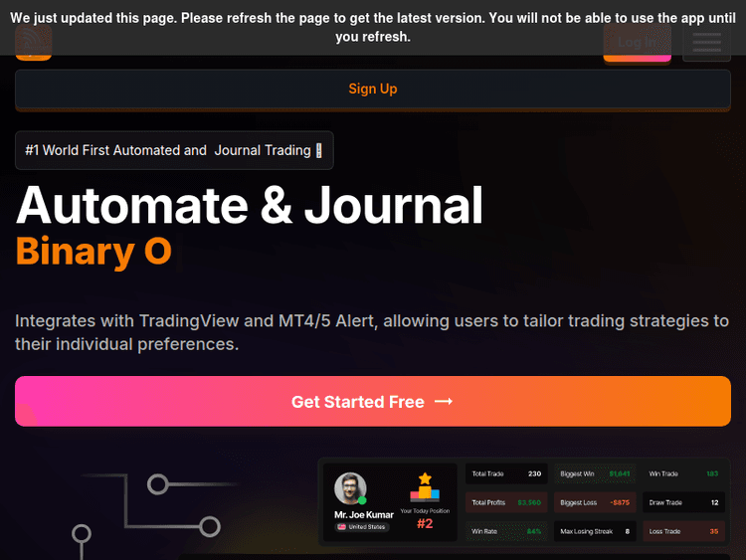Click the United States flag badge
The image size is (746, 560).
(362, 527)
